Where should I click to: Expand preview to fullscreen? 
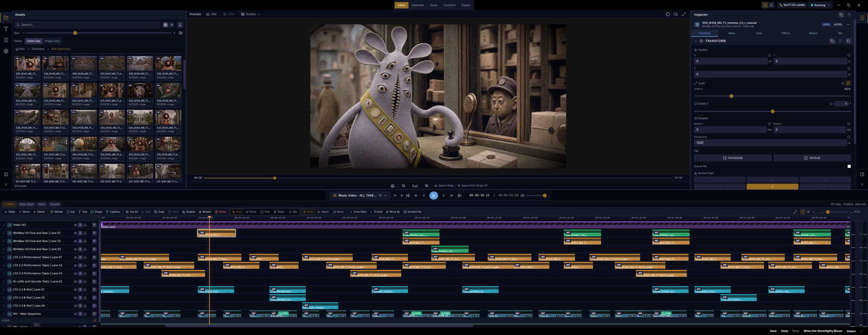click(x=684, y=14)
